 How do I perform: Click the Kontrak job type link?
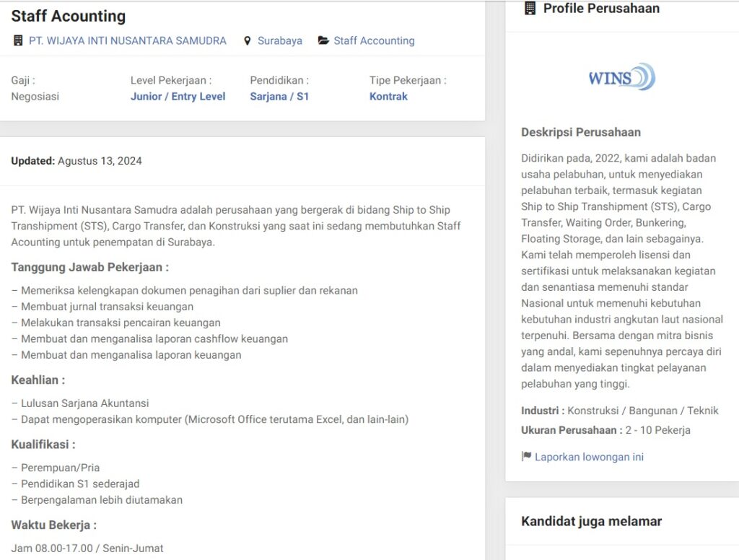coord(388,97)
